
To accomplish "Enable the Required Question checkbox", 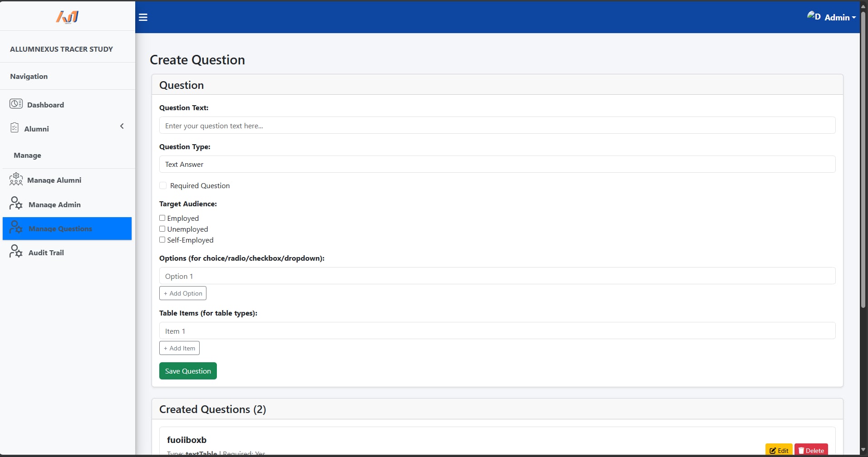I will click(162, 185).
